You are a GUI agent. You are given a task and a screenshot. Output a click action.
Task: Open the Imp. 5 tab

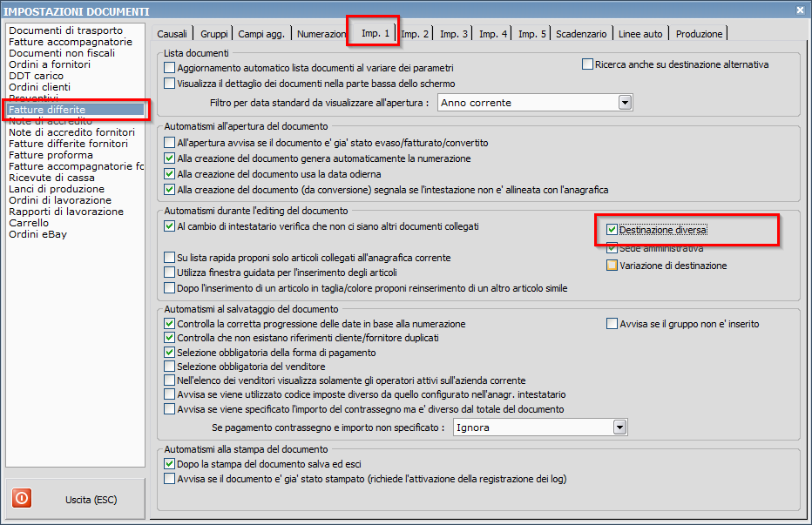[531, 34]
